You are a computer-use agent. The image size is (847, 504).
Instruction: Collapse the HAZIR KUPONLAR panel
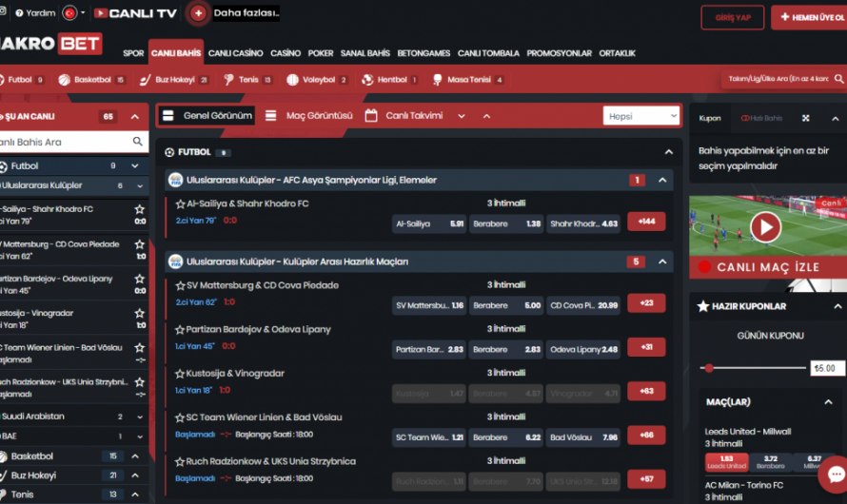pos(837,306)
